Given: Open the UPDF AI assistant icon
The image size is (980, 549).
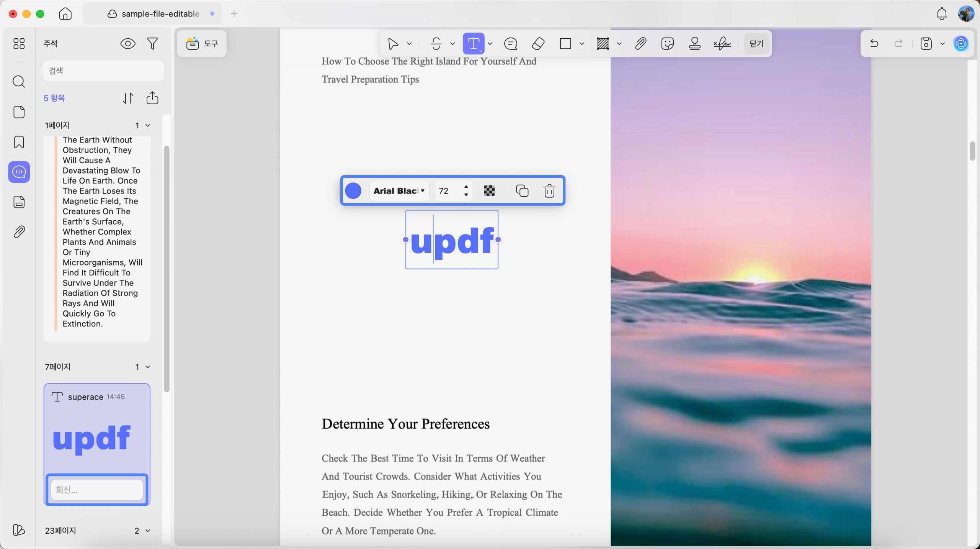Looking at the screenshot, I should (x=961, y=44).
